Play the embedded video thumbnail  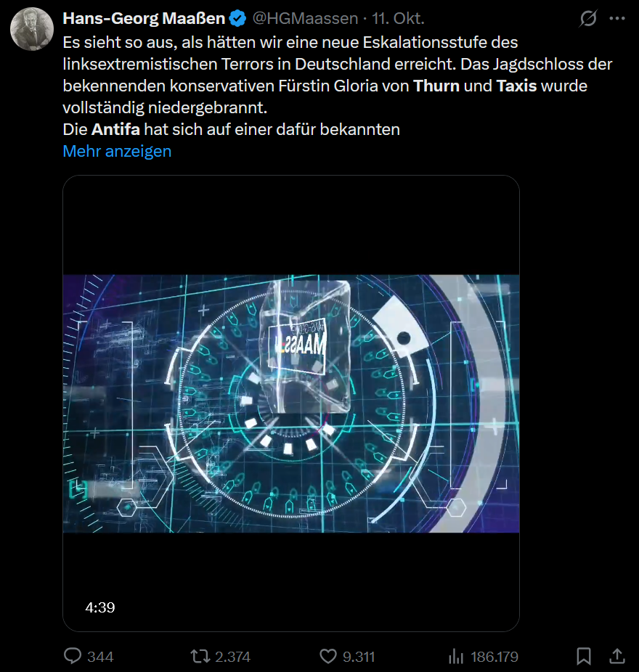(x=290, y=403)
